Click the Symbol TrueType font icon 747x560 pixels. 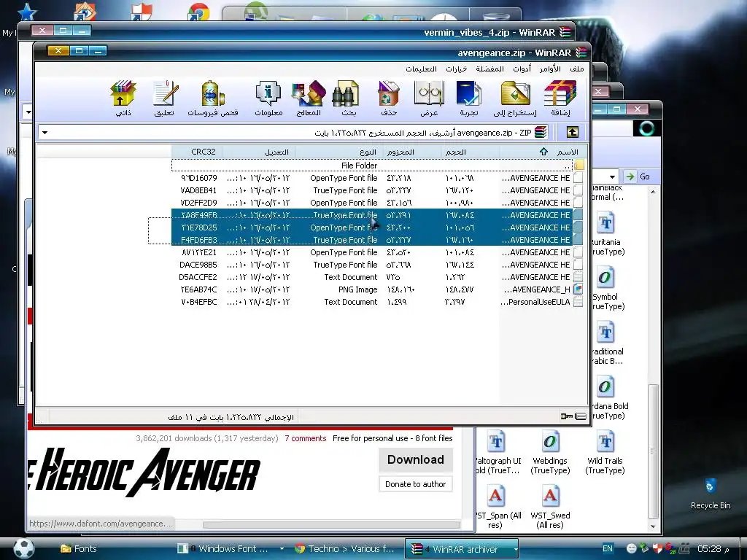click(605, 277)
